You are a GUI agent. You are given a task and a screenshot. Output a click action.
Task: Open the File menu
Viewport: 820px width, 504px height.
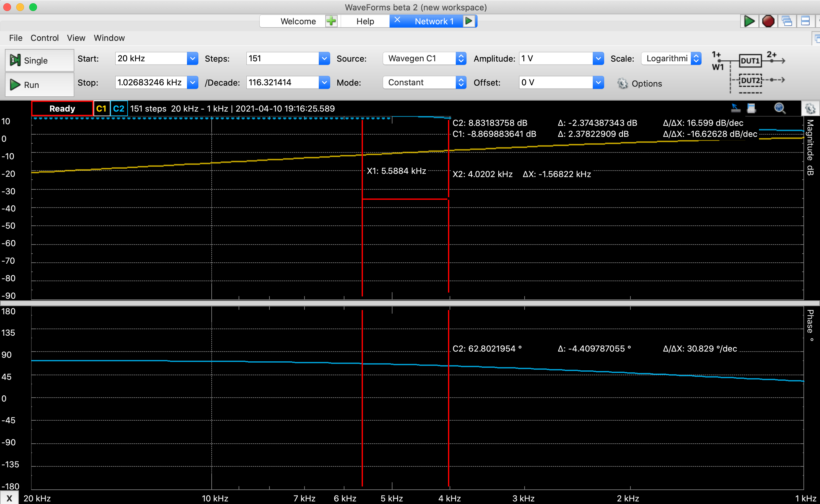[x=16, y=38]
